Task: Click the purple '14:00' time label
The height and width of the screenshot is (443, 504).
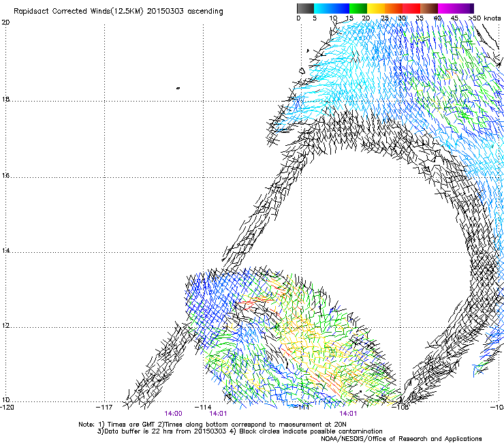Action: [173, 414]
